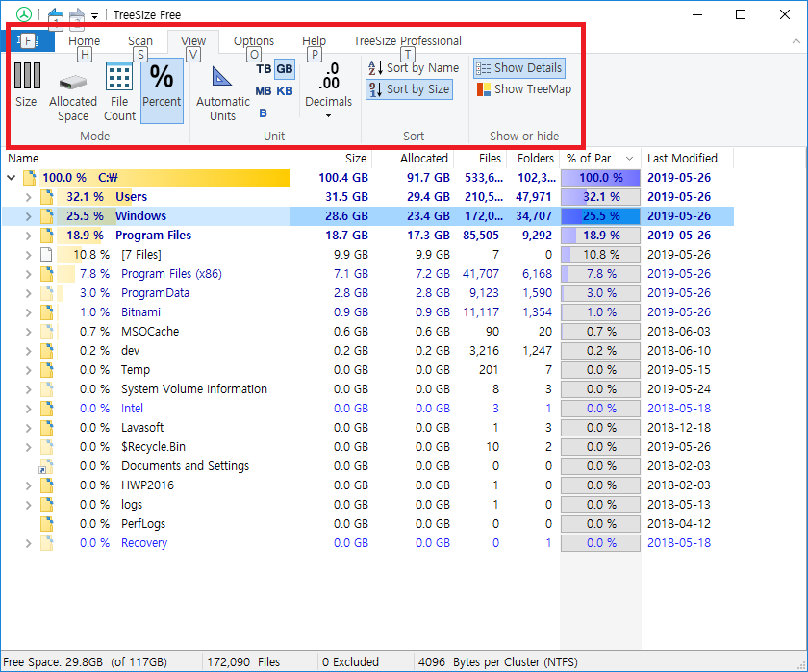Click the logs folder icon
Image resolution: width=808 pixels, height=672 pixels.
[47, 504]
